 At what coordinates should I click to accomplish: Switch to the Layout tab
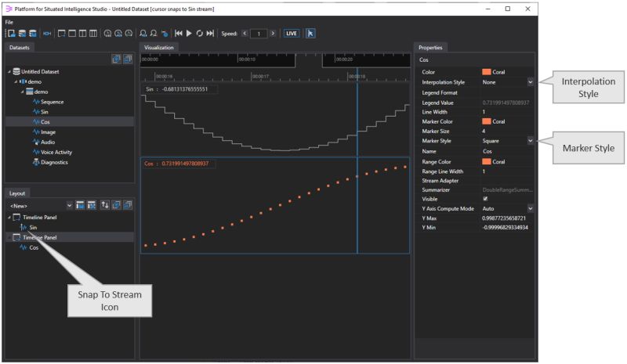[x=17, y=193]
